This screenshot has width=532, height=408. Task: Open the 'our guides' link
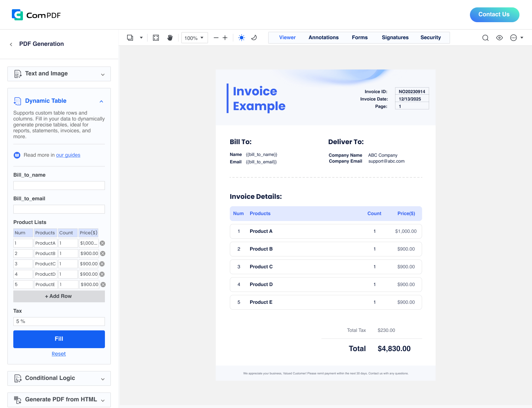[68, 155]
